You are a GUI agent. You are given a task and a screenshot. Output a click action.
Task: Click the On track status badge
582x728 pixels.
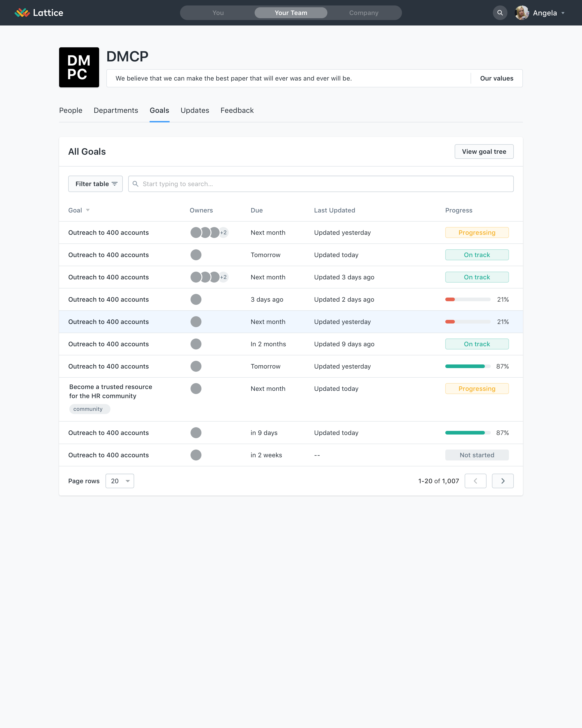[477, 255]
